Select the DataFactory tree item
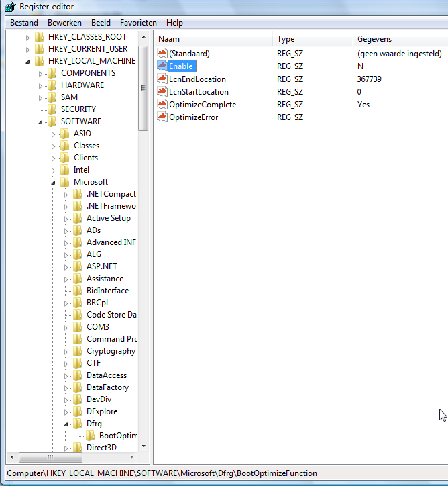The width and height of the screenshot is (448, 486). click(107, 387)
